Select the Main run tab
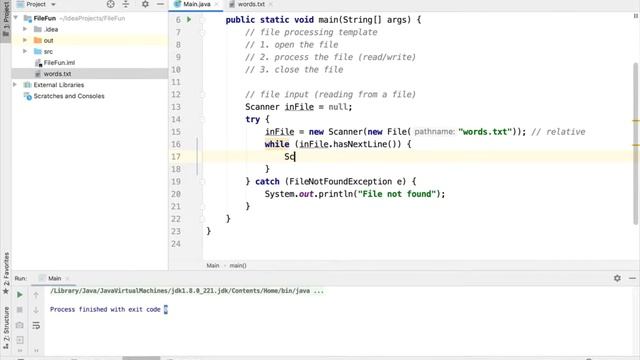The height and width of the screenshot is (360, 640). [54, 278]
